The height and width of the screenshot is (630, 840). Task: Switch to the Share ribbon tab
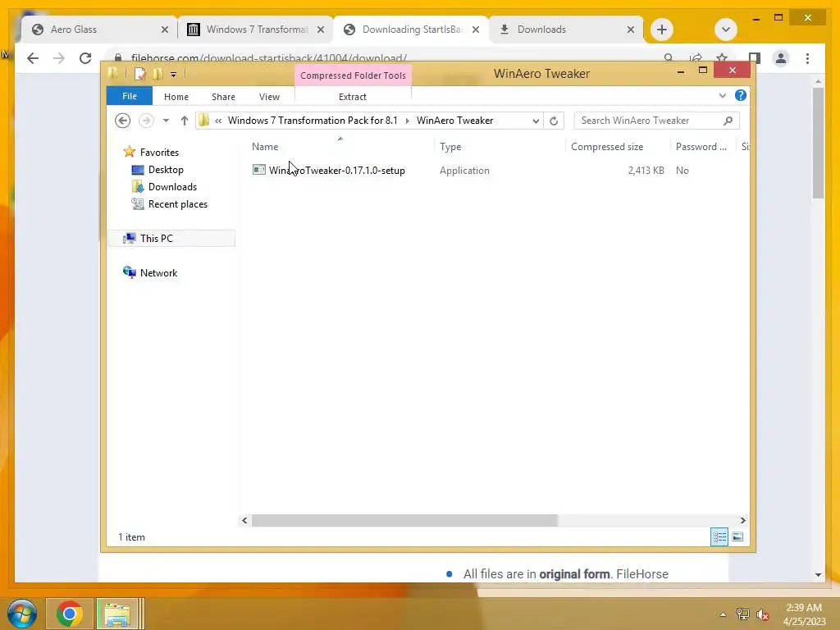pos(223,97)
